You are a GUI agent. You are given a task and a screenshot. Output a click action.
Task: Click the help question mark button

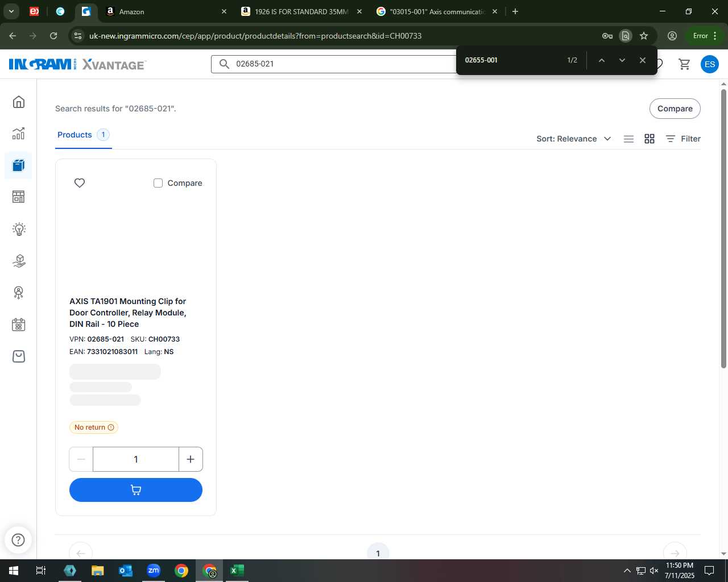point(18,540)
